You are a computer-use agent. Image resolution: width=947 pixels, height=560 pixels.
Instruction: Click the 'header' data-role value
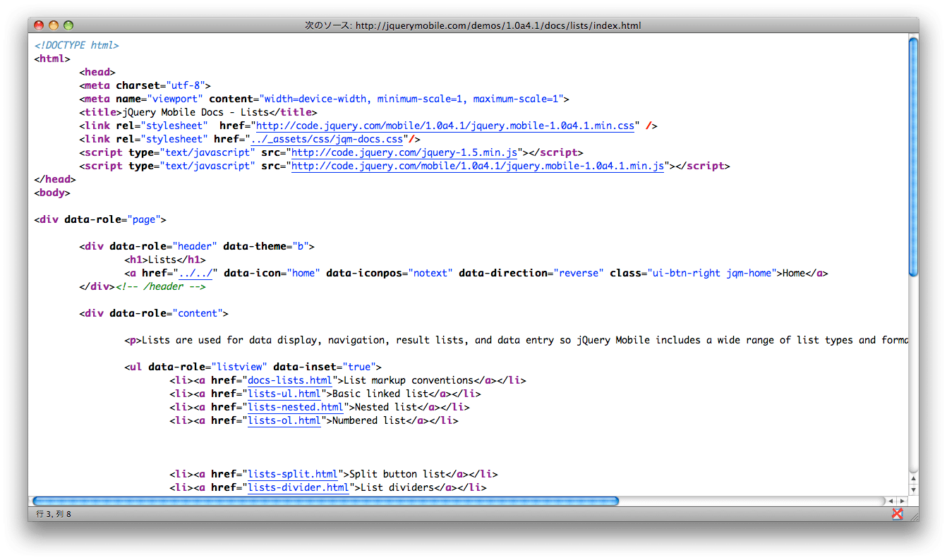(194, 246)
